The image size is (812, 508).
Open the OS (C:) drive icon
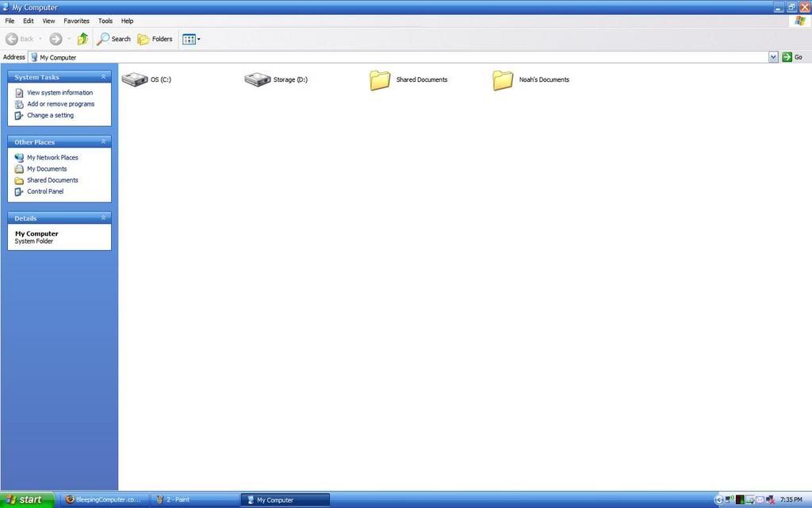coord(135,79)
